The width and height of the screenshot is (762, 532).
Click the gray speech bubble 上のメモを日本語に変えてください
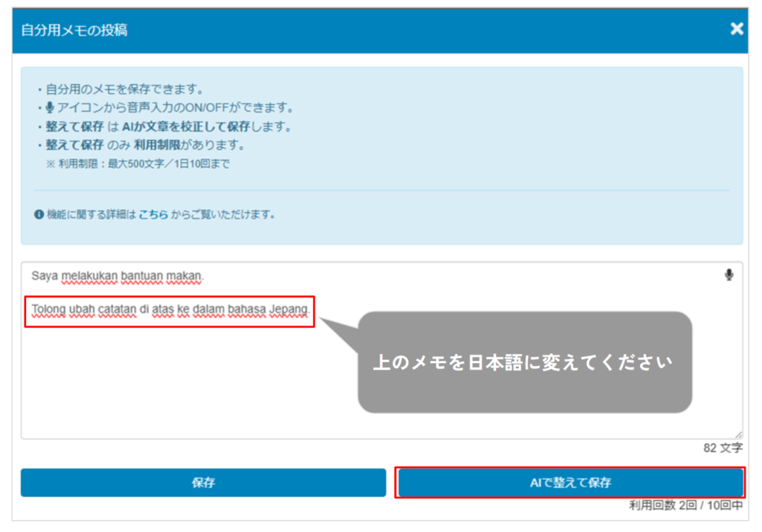(524, 362)
